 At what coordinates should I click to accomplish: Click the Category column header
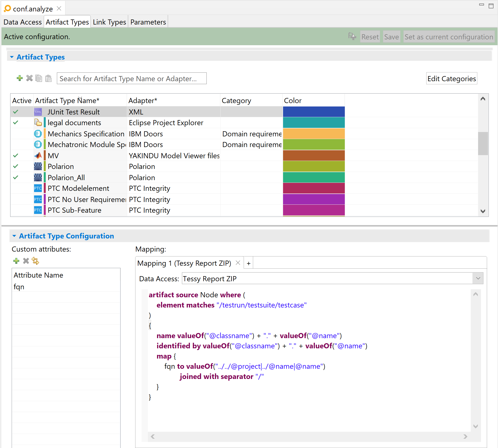tap(251, 100)
